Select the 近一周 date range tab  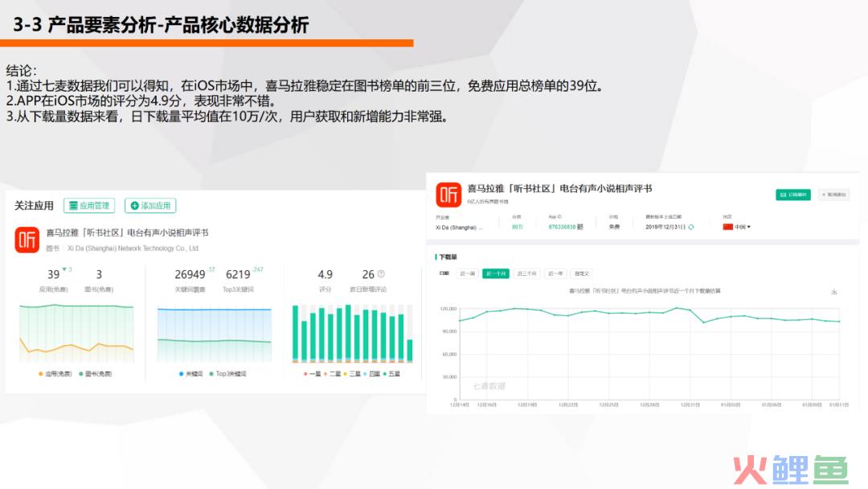pos(467,273)
